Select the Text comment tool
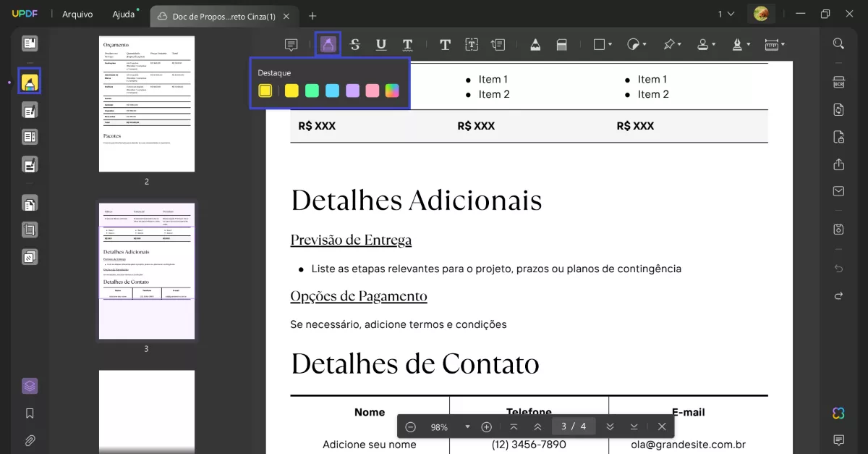Image resolution: width=868 pixels, height=454 pixels. click(445, 44)
